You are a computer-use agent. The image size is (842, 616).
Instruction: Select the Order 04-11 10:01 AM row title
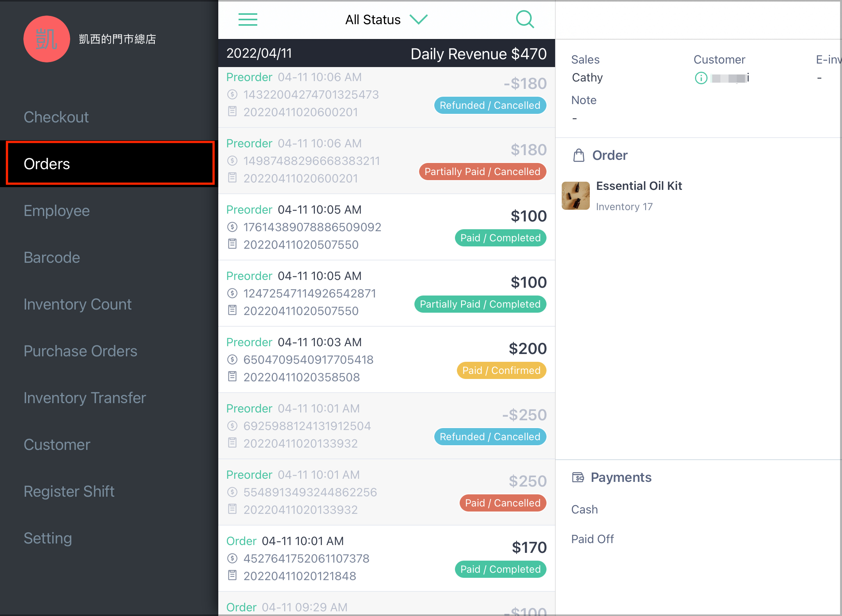285,541
